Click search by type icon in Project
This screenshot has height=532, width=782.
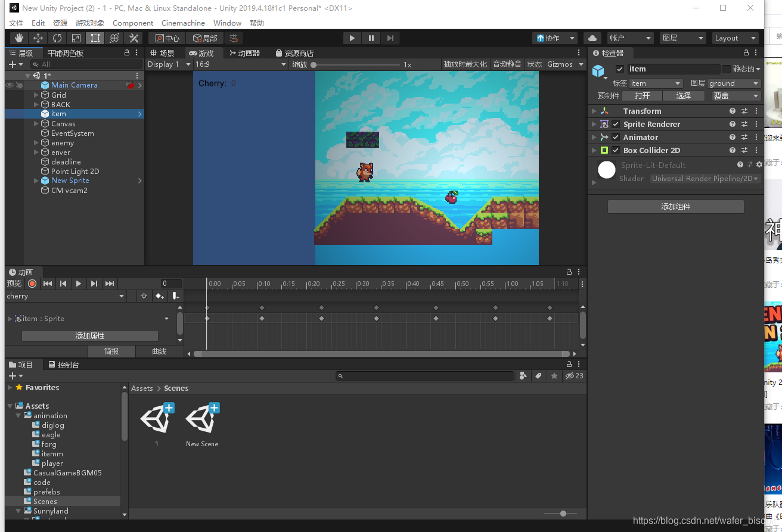[x=523, y=376]
